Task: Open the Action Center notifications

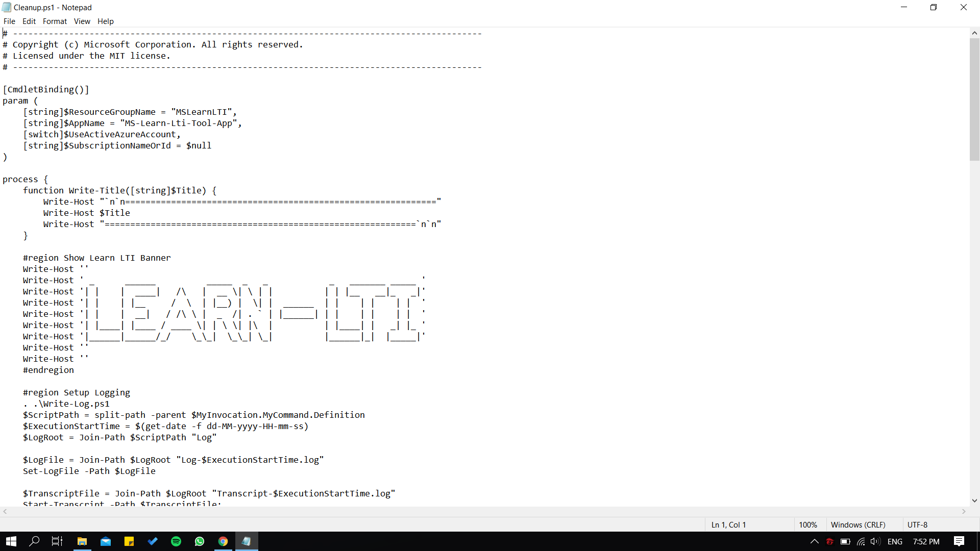Action: coord(959,542)
